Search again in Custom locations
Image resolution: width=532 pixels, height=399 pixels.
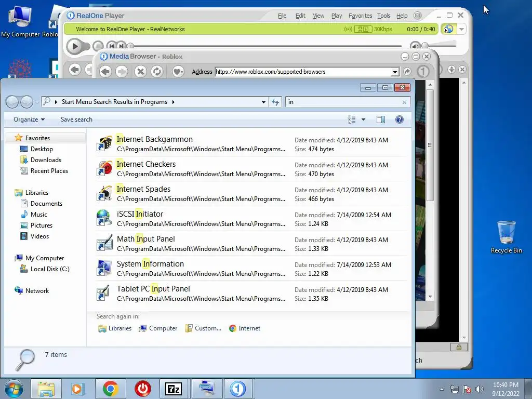[x=203, y=328]
